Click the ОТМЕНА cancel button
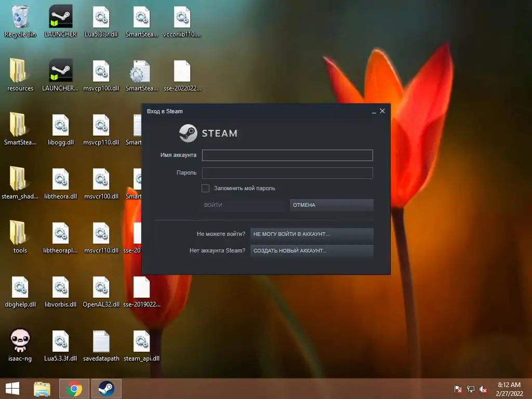This screenshot has width=532, height=399. (331, 205)
